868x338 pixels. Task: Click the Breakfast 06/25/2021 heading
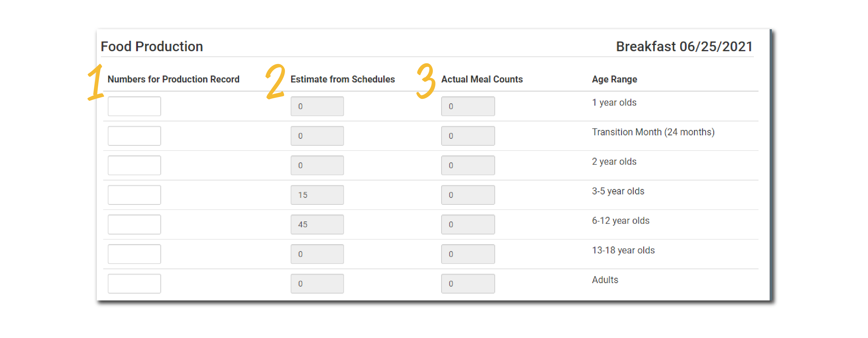pos(684,47)
